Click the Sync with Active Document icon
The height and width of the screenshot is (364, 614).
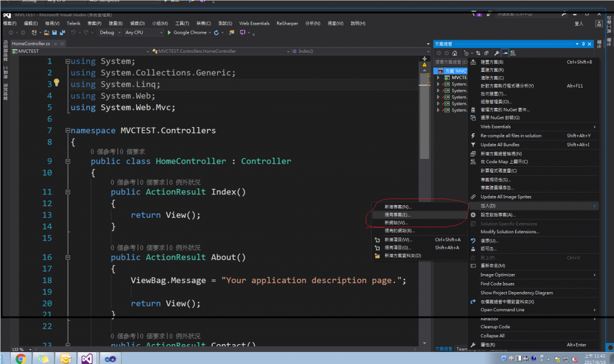tap(478, 53)
